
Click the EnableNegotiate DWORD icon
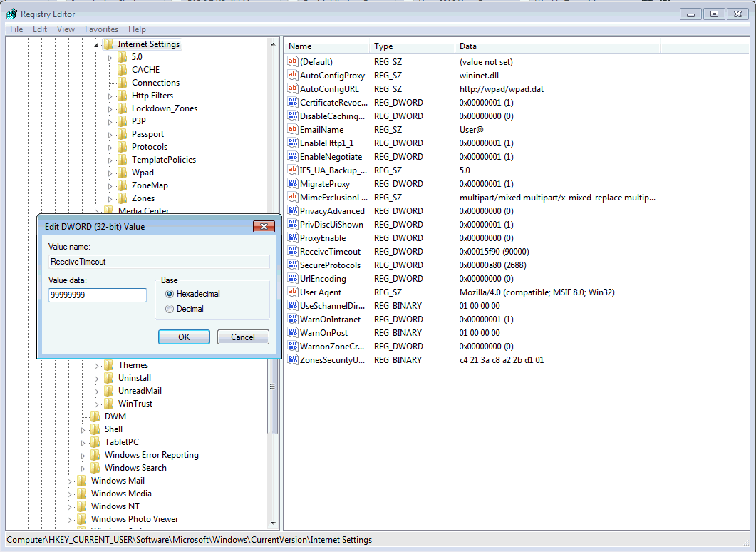click(x=293, y=156)
